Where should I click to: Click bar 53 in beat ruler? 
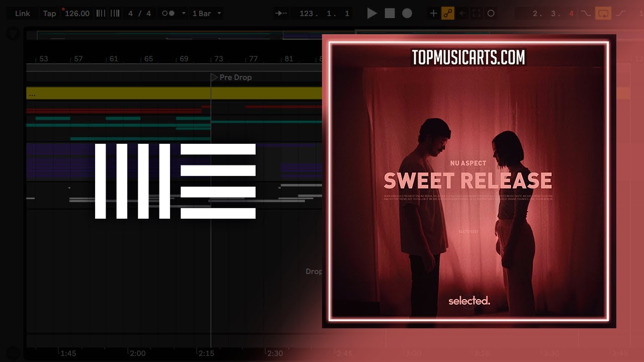[x=43, y=59]
